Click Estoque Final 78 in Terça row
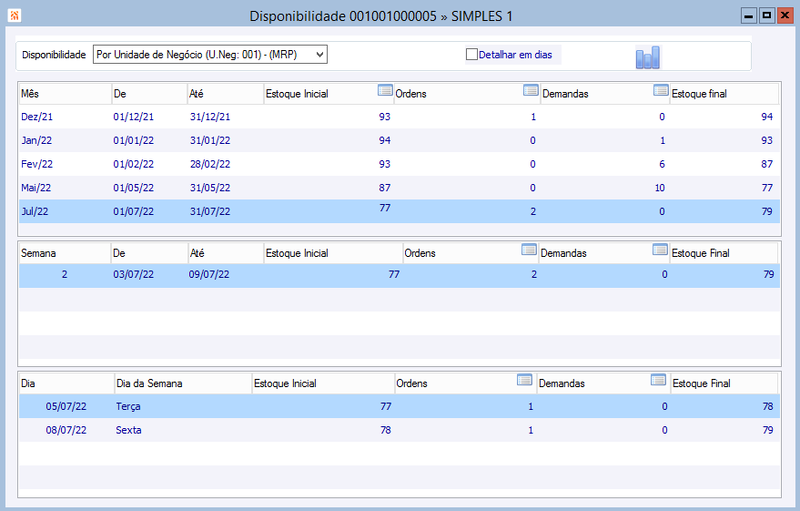 [768, 406]
